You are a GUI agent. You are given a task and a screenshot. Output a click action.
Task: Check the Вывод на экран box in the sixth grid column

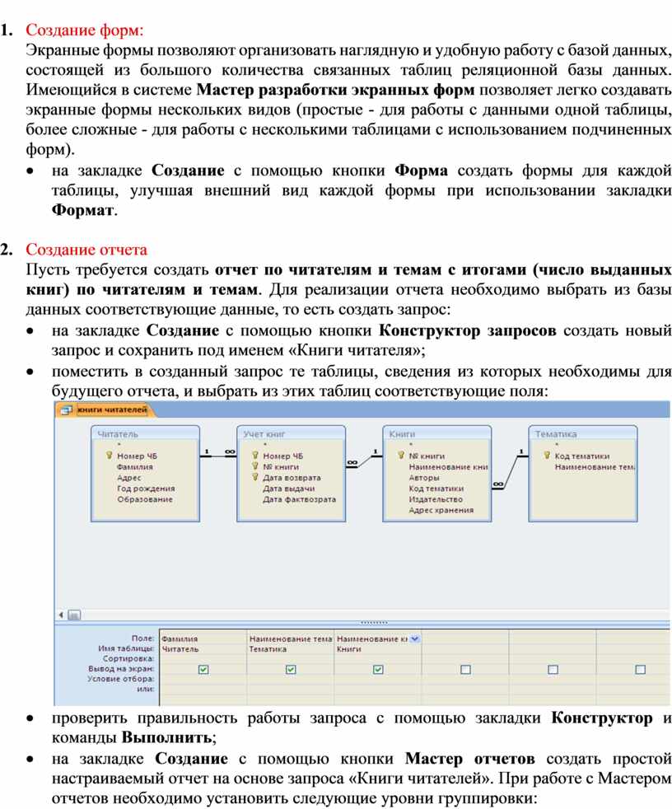click(x=640, y=669)
